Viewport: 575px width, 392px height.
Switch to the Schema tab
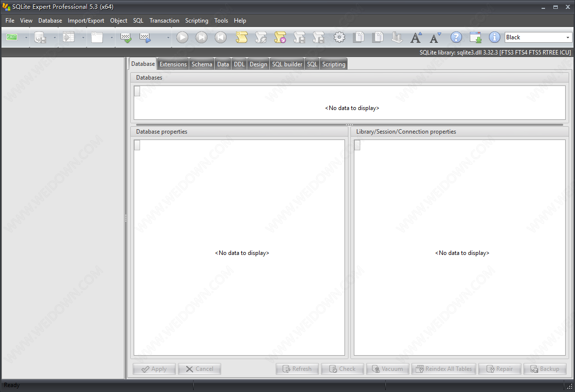click(201, 64)
